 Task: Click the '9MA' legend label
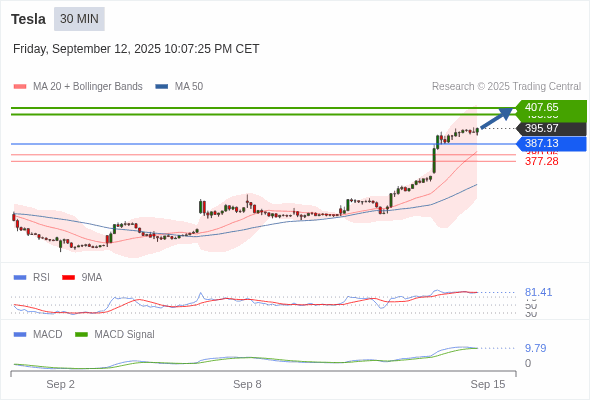[92, 278]
